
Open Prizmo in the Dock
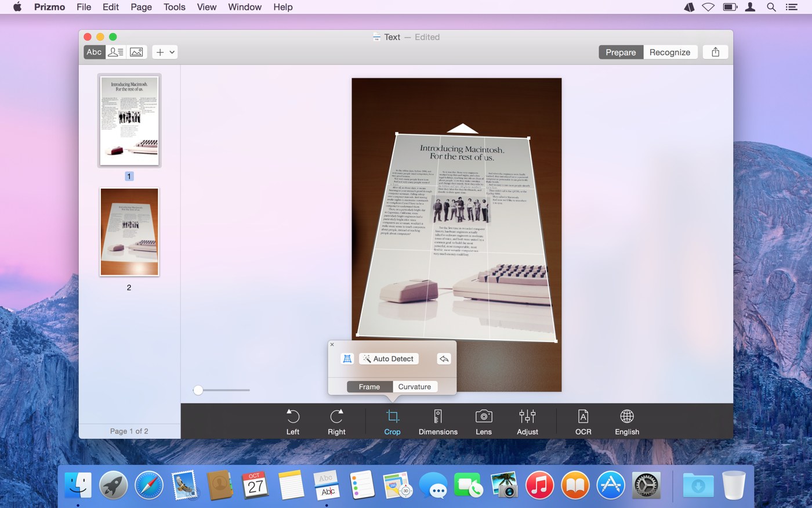click(327, 485)
